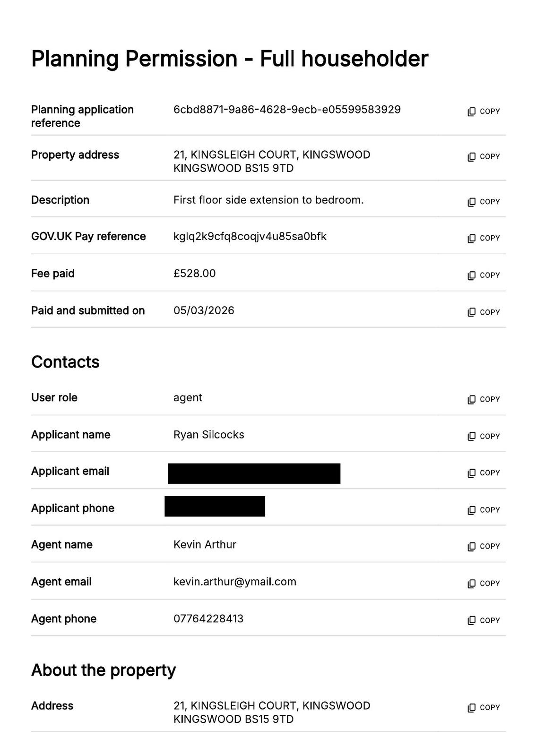Screen dimensions: 535x756
Task: Click the agent phone number 07764228413
Action: [208, 619]
